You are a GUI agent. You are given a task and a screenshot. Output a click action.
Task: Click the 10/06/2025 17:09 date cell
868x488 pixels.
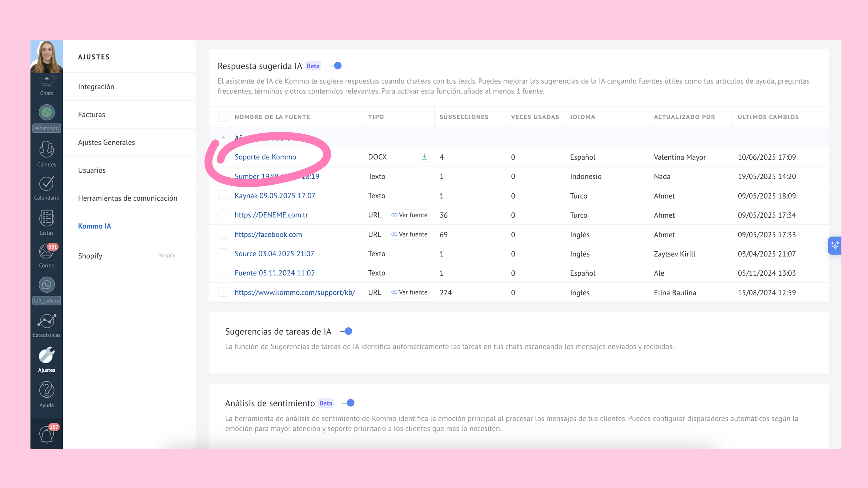767,157
